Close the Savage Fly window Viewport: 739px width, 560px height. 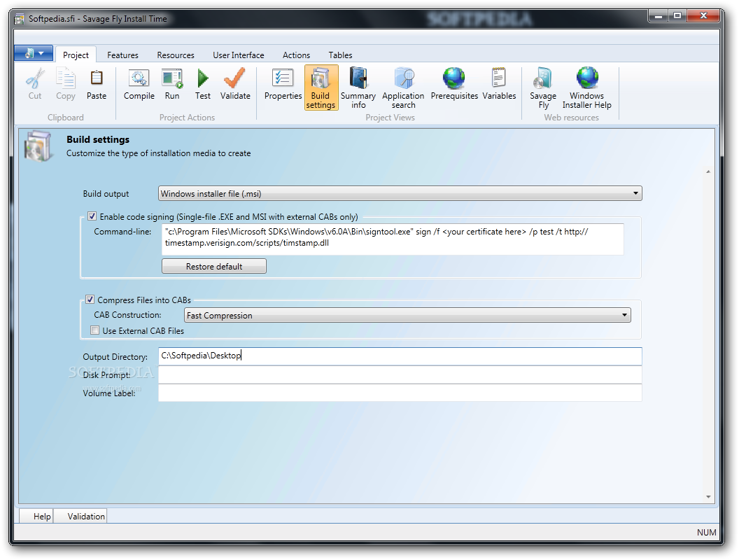[703, 16]
